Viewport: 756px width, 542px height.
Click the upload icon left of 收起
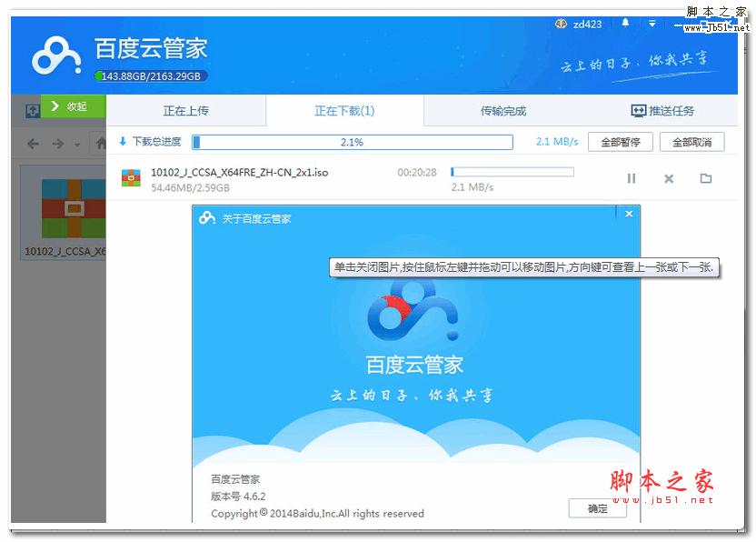point(33,111)
